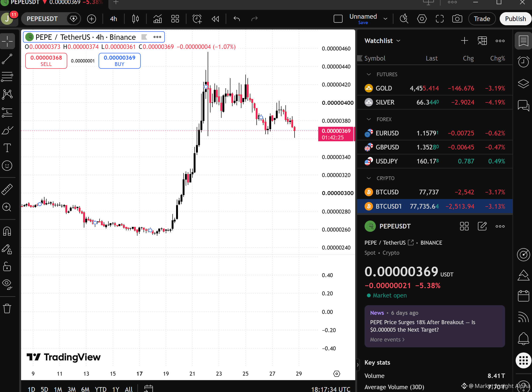The width and height of the screenshot is (532, 392).
Task: Select the brush drawing tool
Action: (x=7, y=130)
